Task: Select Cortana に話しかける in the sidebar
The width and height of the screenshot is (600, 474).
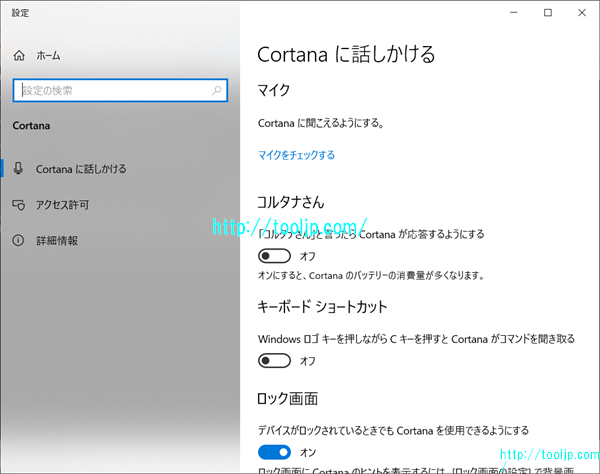Action: tap(81, 169)
